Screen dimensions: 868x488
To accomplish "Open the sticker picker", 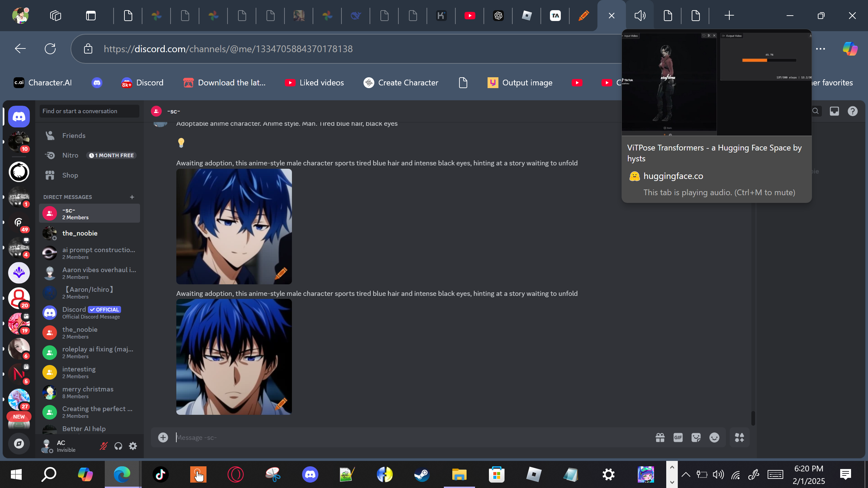I will pos(696,438).
